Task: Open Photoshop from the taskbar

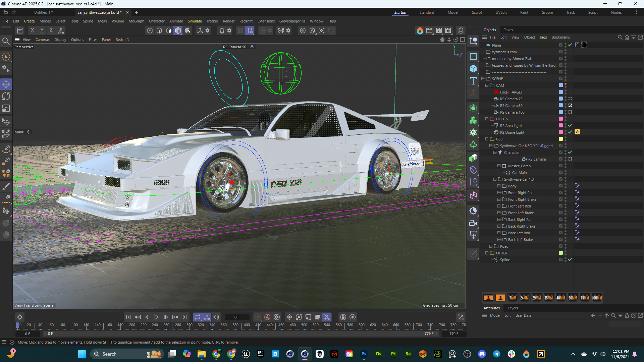Action: click(364, 354)
